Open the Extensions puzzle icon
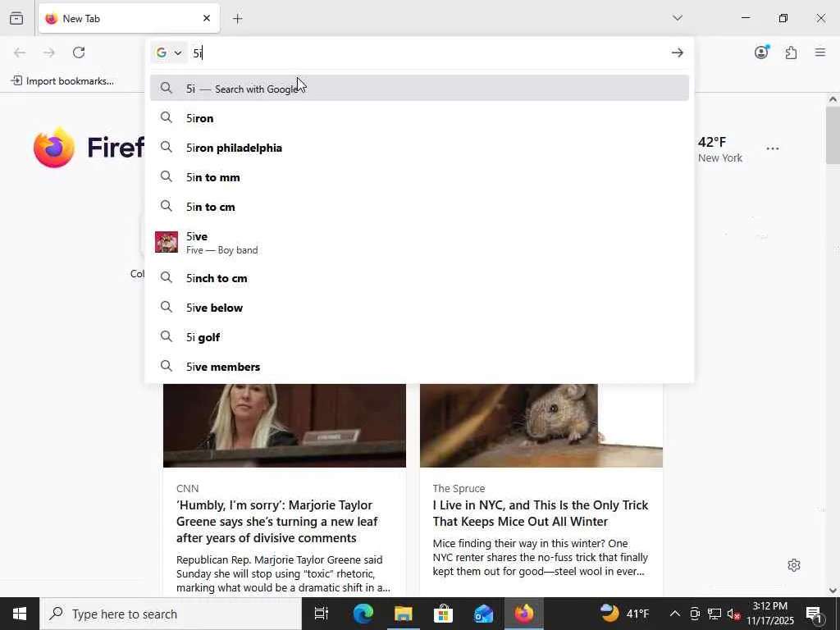 point(792,52)
